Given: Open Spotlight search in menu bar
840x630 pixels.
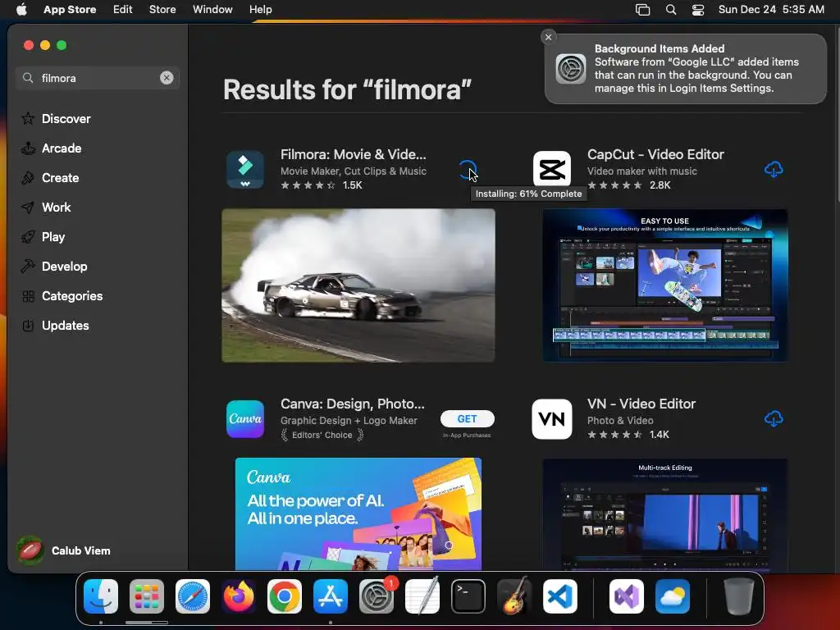Looking at the screenshot, I should coord(671,10).
